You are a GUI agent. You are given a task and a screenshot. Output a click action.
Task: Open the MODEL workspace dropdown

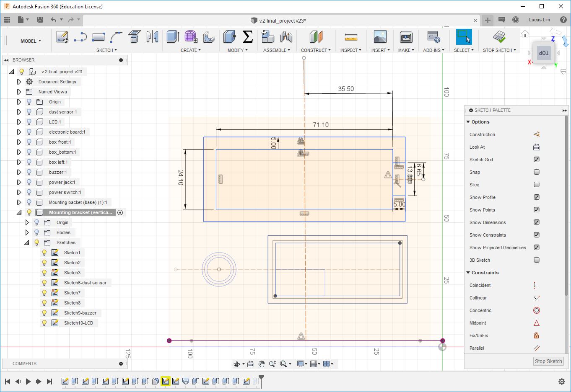coord(31,41)
